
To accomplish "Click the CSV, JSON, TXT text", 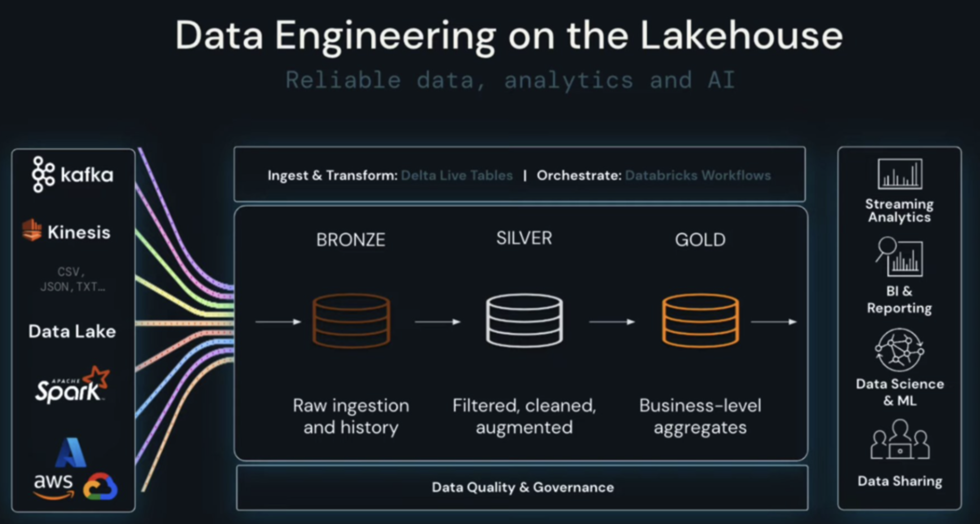I will 72,279.
